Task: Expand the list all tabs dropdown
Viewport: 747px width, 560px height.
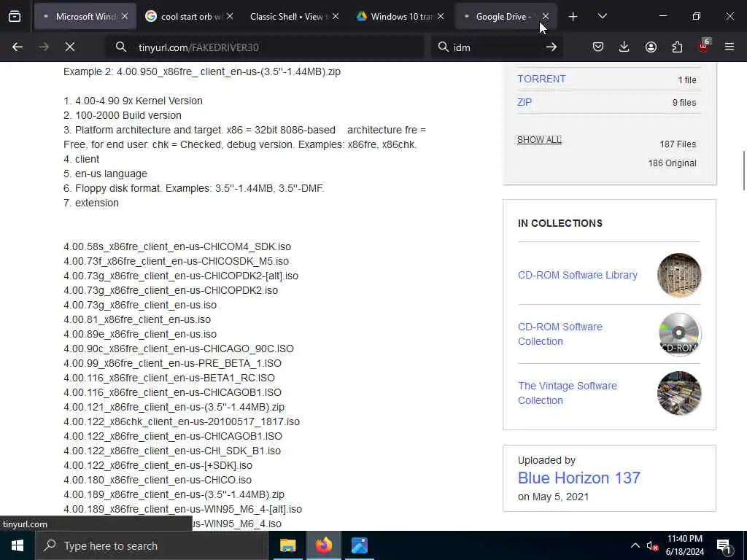Action: pyautogui.click(x=602, y=17)
